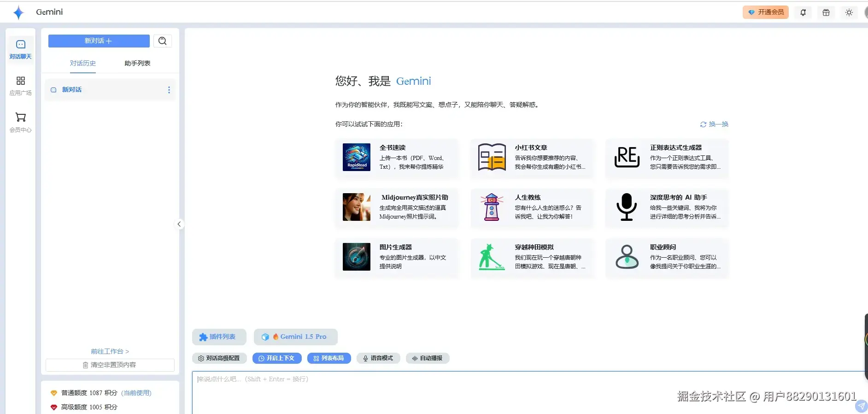The image size is (868, 414).
Task: Open the 职业顾问 person icon
Action: (627, 257)
